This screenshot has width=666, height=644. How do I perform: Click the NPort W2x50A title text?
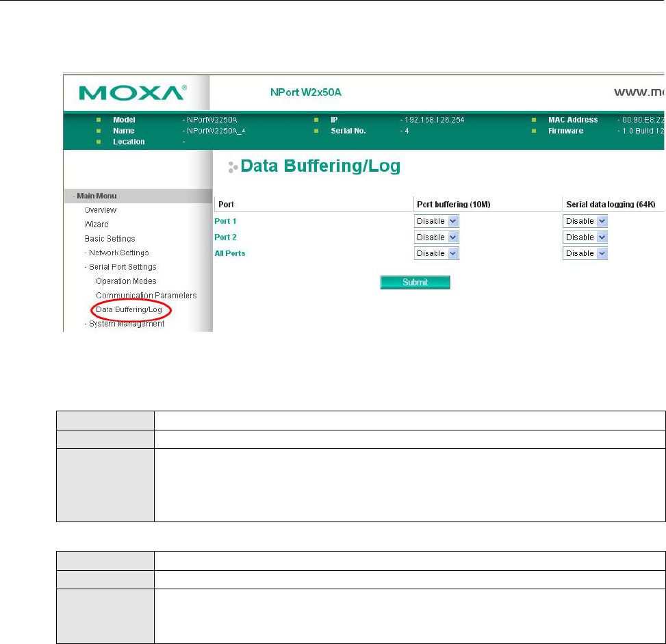(x=306, y=92)
